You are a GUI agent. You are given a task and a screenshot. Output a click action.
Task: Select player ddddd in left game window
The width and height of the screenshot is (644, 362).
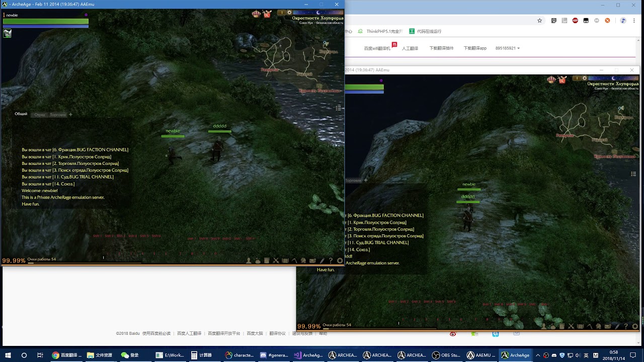coord(217,150)
